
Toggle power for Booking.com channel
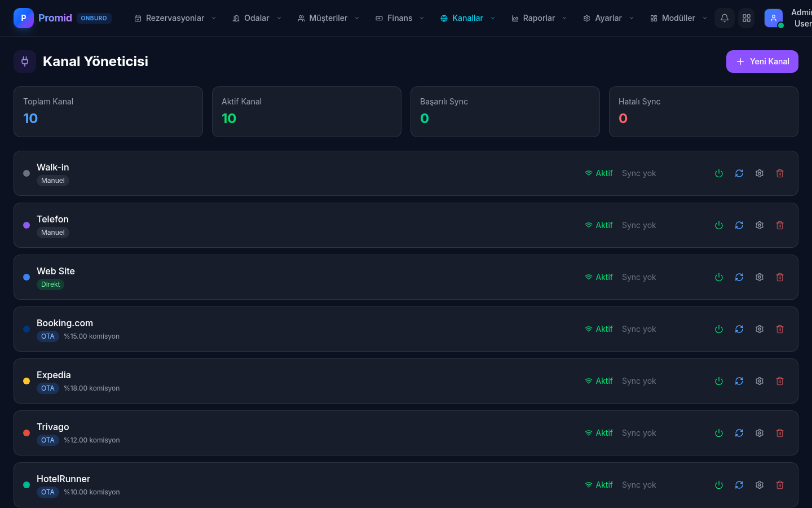coord(719,329)
